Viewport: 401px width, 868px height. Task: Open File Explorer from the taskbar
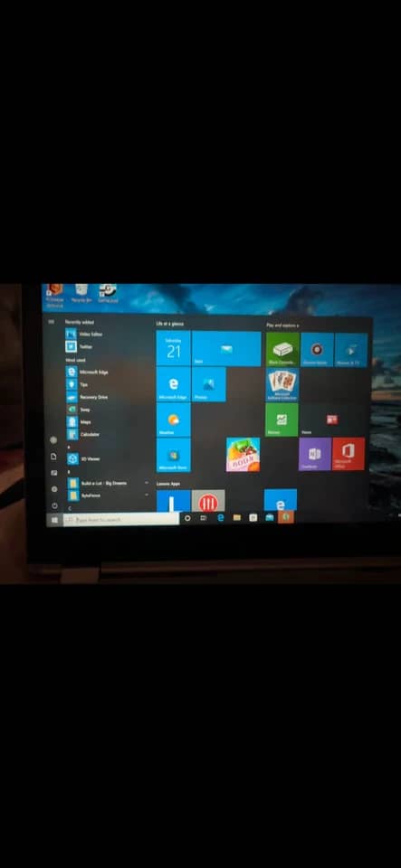236,517
